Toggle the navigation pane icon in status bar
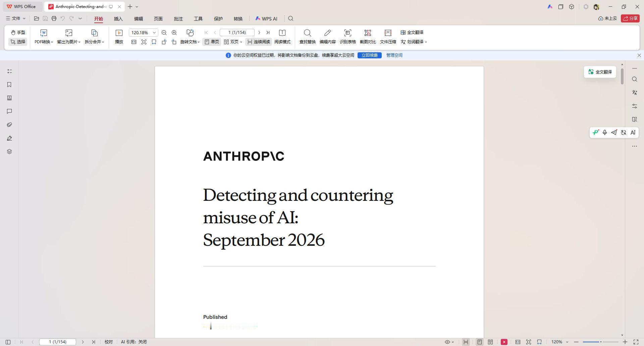 click(8, 342)
